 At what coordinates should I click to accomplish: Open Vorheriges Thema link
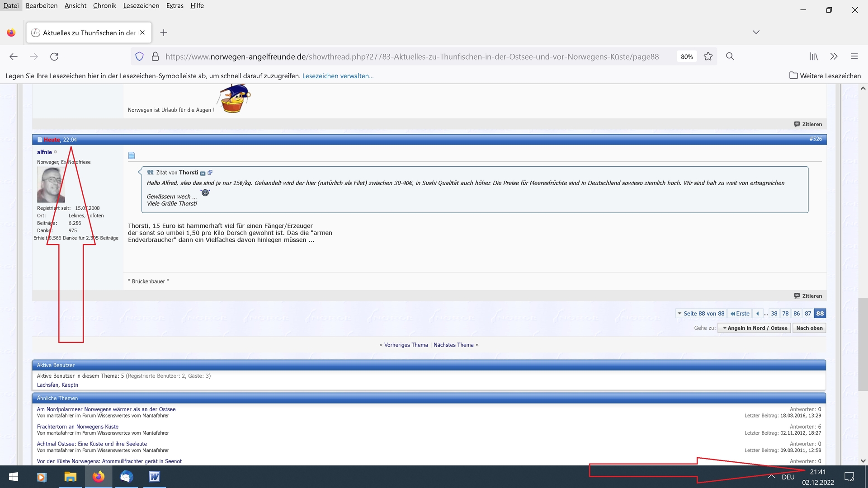(406, 345)
